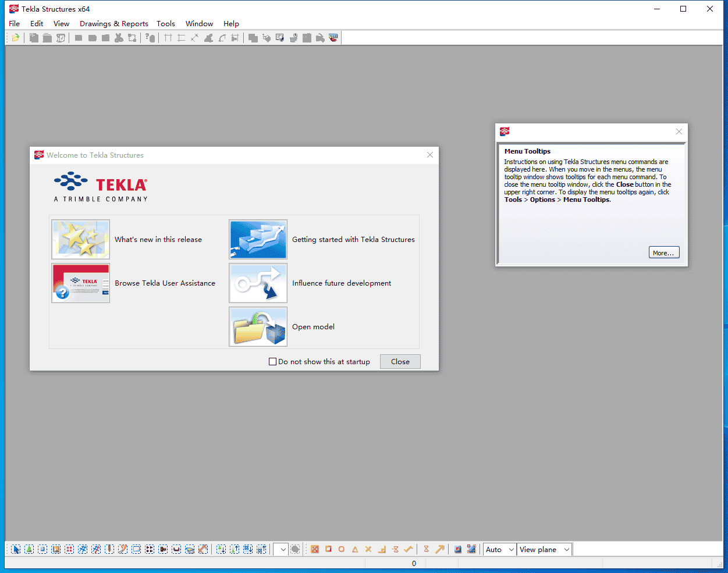The image size is (728, 573).
Task: Open the File menu
Action: (x=15, y=24)
